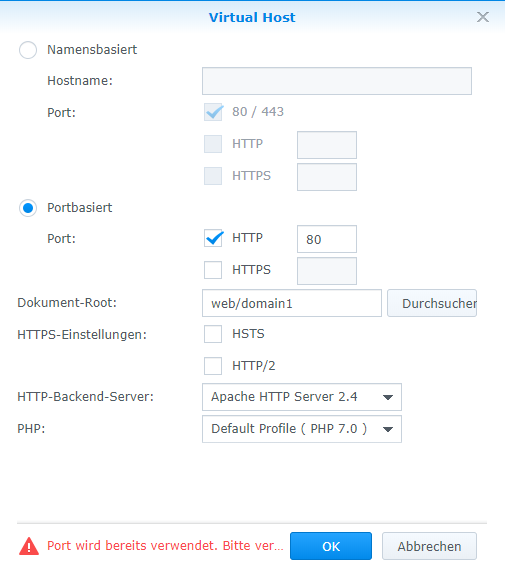The height and width of the screenshot is (567, 505).
Task: Uncheck the portbased HTTP checkbox
Action: coord(213,238)
